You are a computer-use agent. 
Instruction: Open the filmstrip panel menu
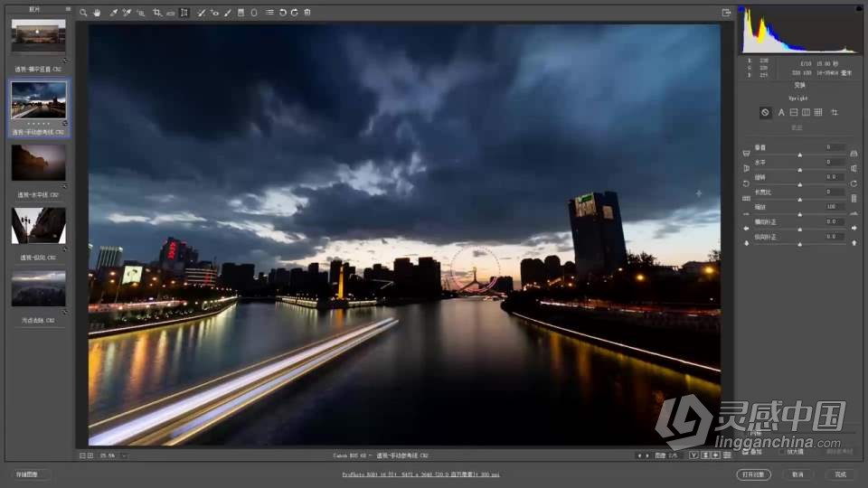tap(68, 9)
